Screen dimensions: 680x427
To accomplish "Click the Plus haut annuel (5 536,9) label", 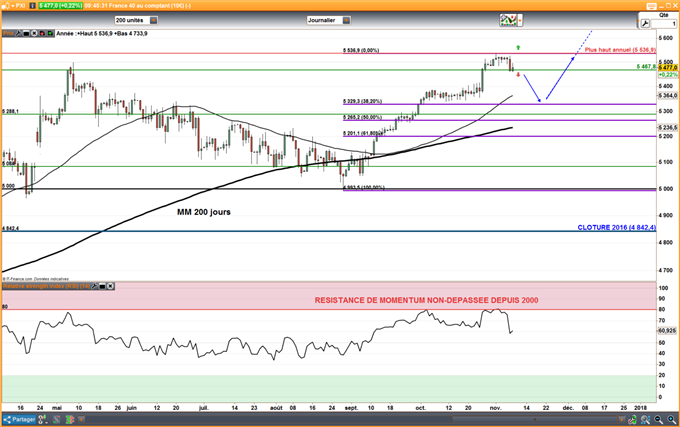I will coord(620,50).
